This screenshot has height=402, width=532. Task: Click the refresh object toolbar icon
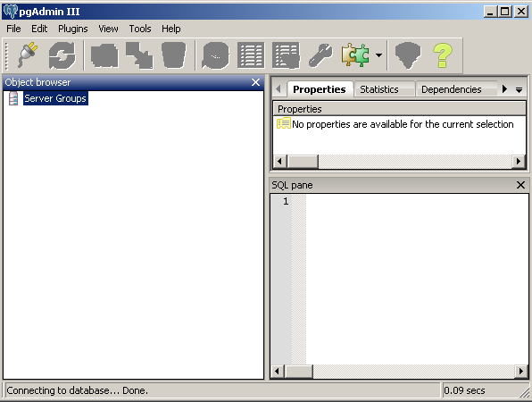pyautogui.click(x=62, y=55)
